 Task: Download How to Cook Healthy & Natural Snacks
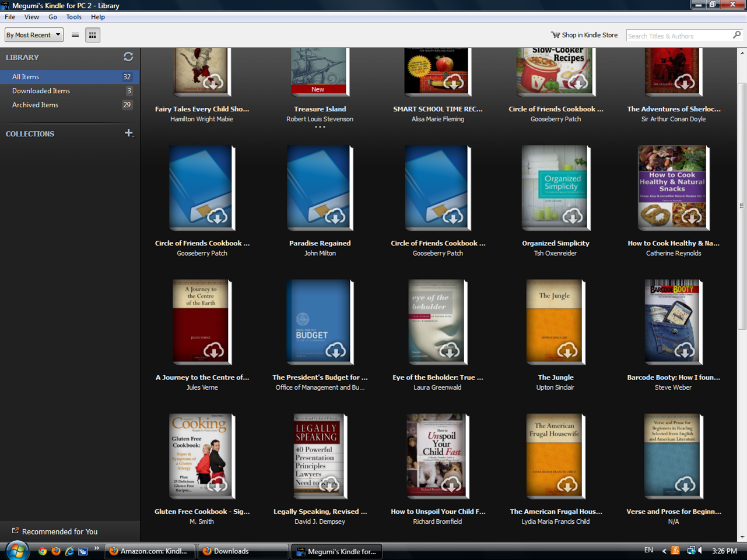[x=691, y=216]
